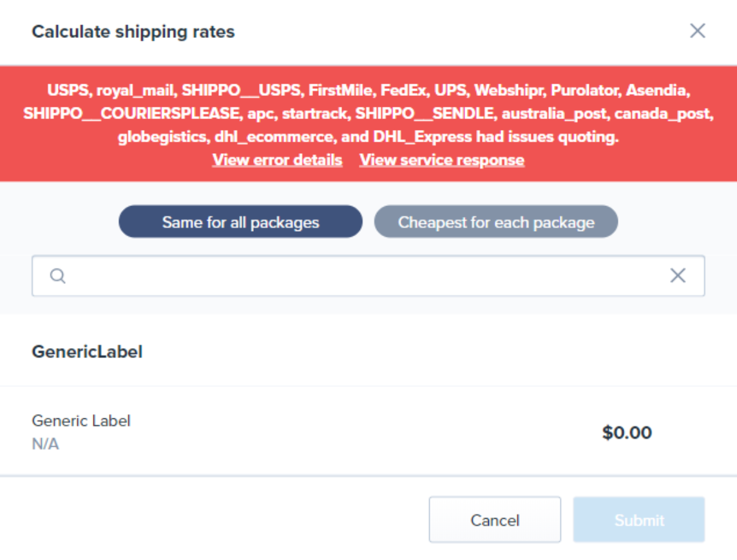Viewport: 737px width, 560px height.
Task: Close the Calculate shipping rates dialog
Action: tap(697, 31)
